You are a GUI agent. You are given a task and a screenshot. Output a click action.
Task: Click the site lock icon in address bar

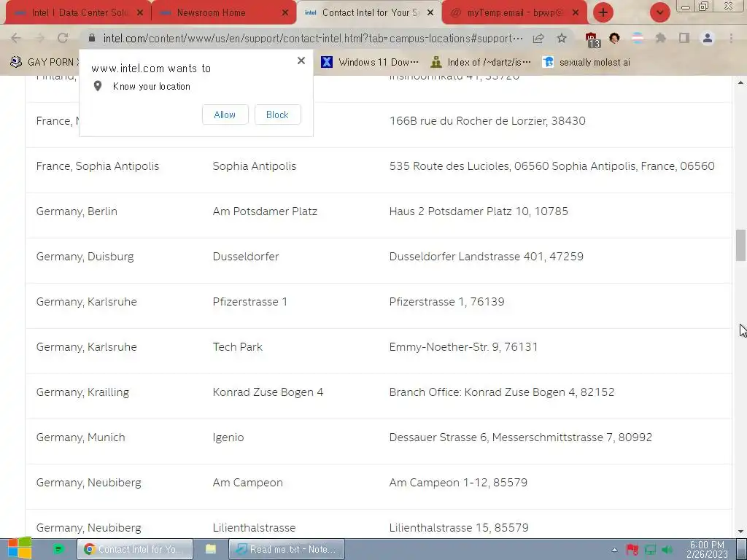(93, 38)
